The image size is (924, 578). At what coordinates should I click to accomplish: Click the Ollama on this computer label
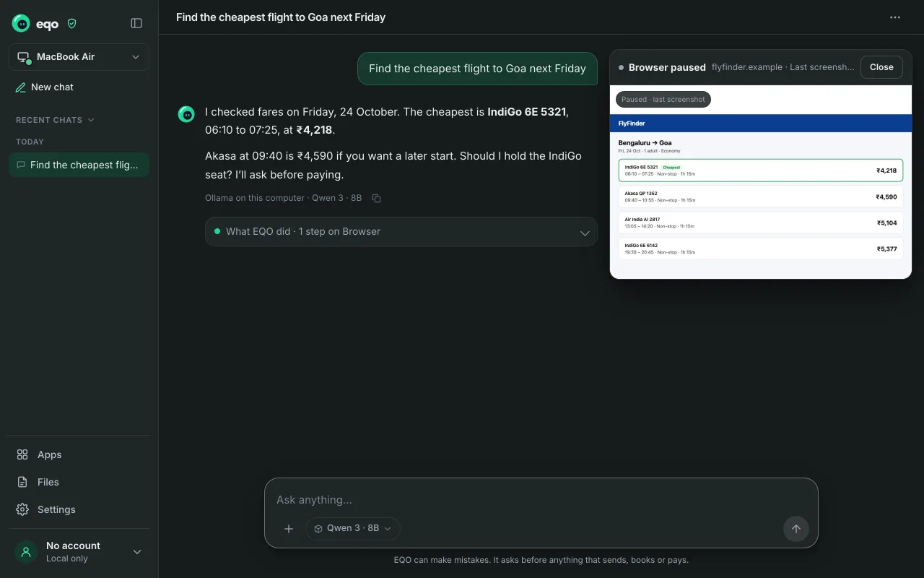click(255, 198)
